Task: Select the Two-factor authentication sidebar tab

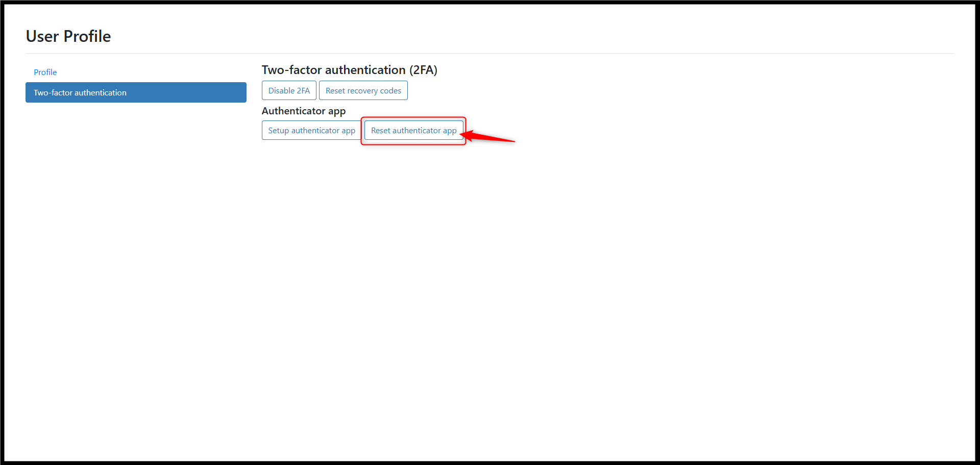Action: coord(136,92)
